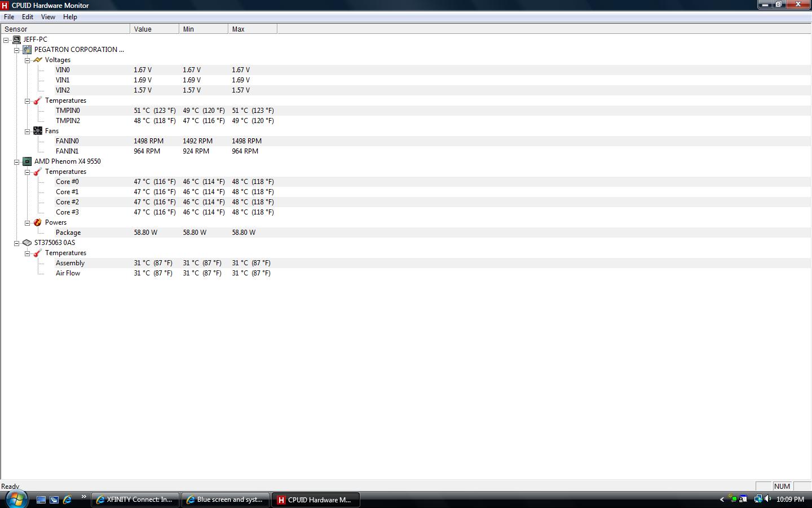Launch Internet Explorer from quick launch
Image resolution: width=812 pixels, height=508 pixels.
pos(67,500)
